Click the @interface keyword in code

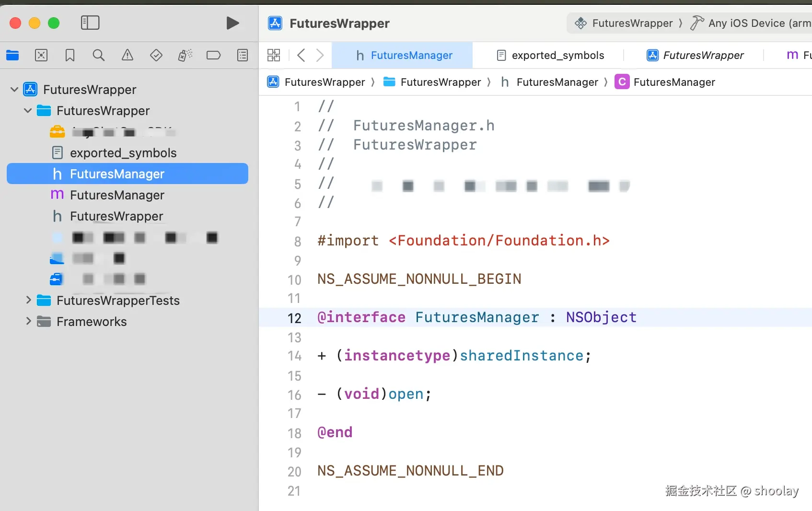(361, 317)
